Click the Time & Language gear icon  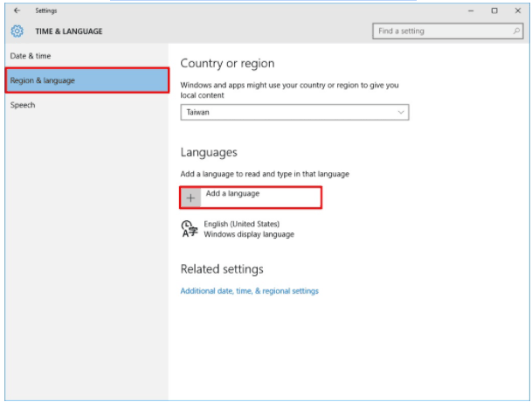[x=17, y=31]
